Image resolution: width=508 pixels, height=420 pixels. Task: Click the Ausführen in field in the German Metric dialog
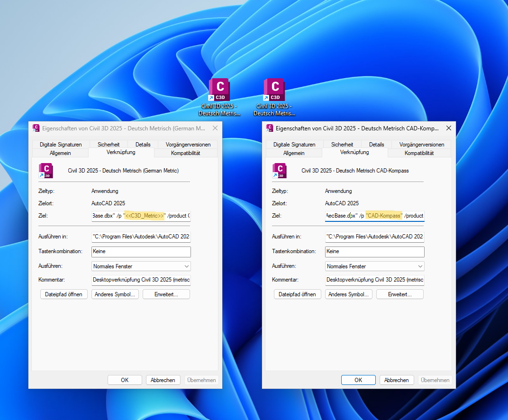pos(141,237)
